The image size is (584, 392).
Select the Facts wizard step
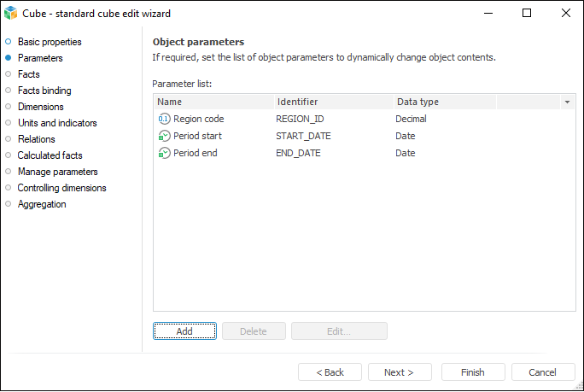29,74
